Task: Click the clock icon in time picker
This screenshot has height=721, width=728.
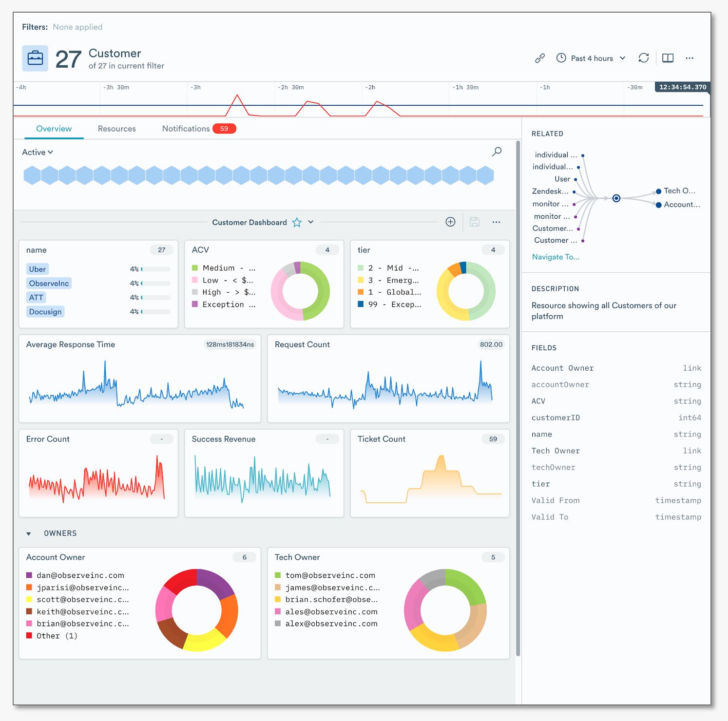Action: point(561,58)
